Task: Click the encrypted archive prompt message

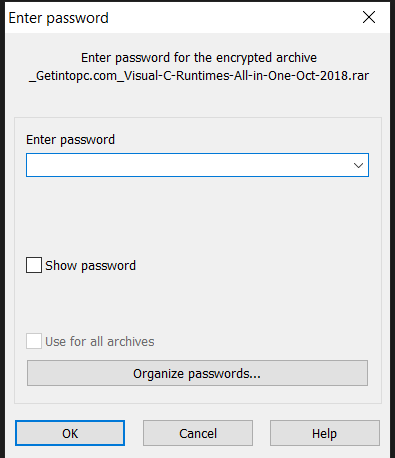Action: 199,58
